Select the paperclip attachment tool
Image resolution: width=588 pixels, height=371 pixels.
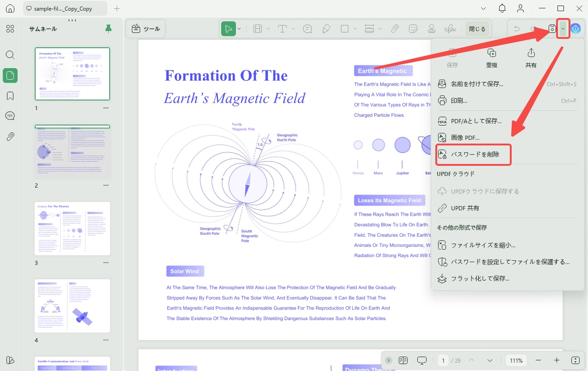[x=395, y=29]
